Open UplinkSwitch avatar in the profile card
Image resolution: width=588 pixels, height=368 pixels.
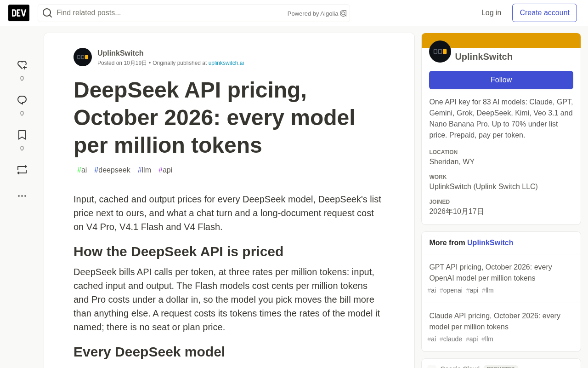440,52
